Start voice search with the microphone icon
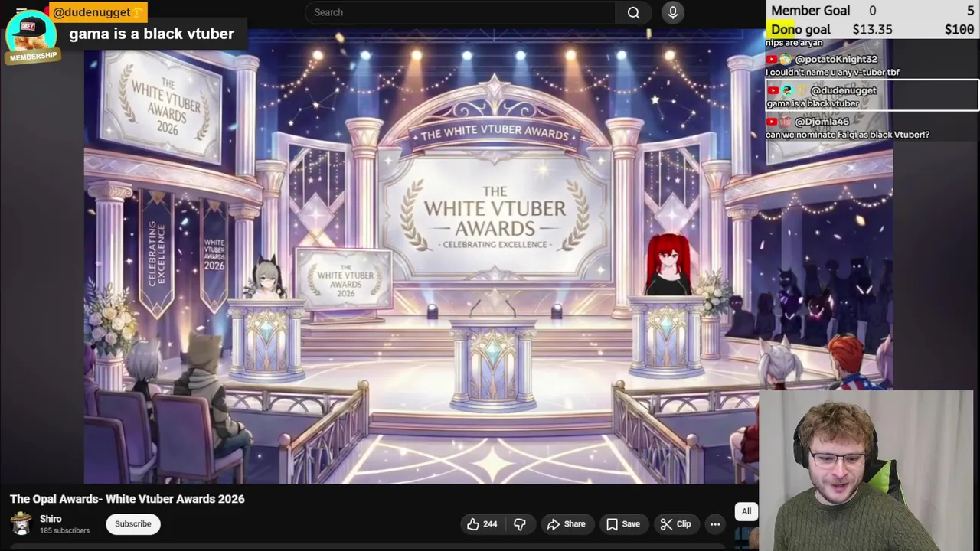Screen dimensions: 980x551 672,12
